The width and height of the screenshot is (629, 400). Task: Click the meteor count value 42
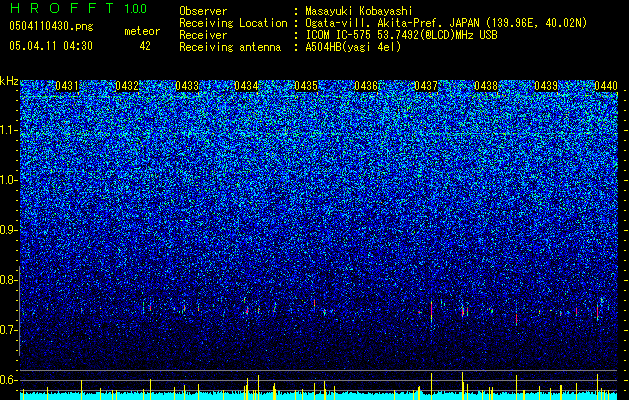(145, 46)
